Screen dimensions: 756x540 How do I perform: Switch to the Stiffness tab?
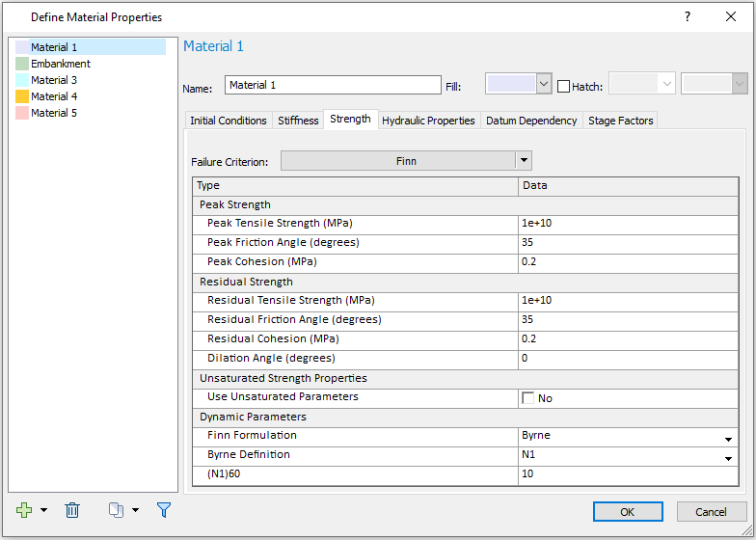[298, 121]
